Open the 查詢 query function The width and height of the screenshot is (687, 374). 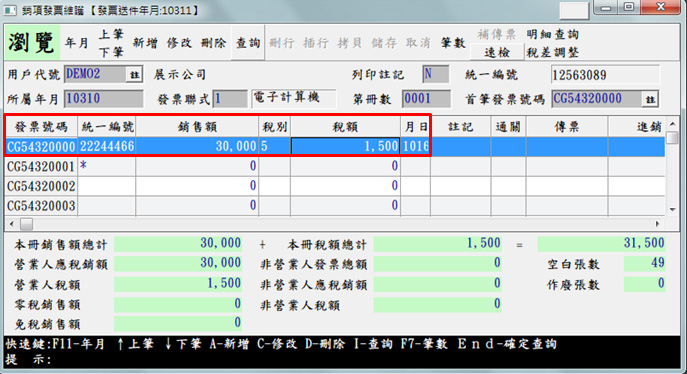coord(248,43)
